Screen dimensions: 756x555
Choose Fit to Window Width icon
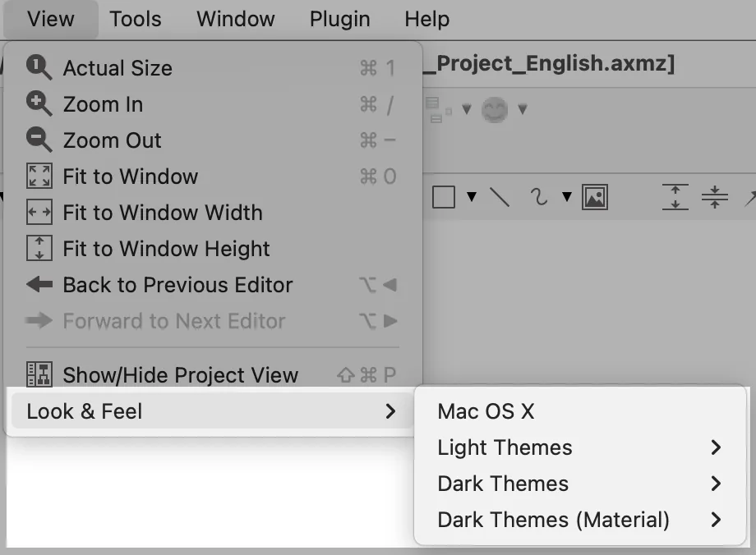click(x=39, y=213)
